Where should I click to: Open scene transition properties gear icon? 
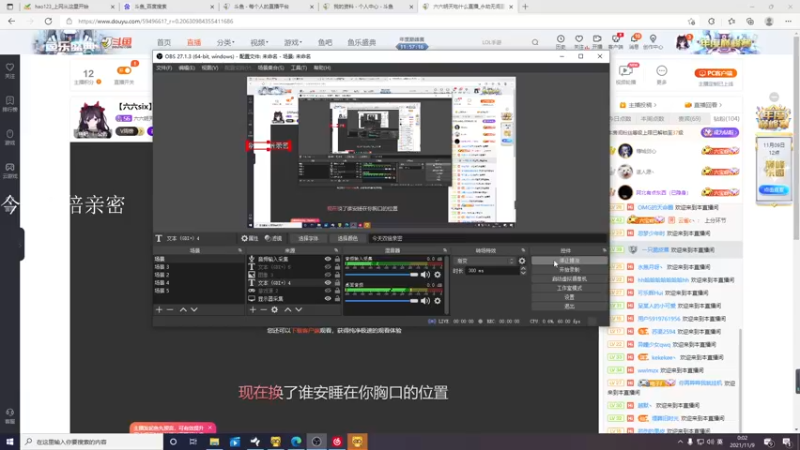pyautogui.click(x=522, y=261)
